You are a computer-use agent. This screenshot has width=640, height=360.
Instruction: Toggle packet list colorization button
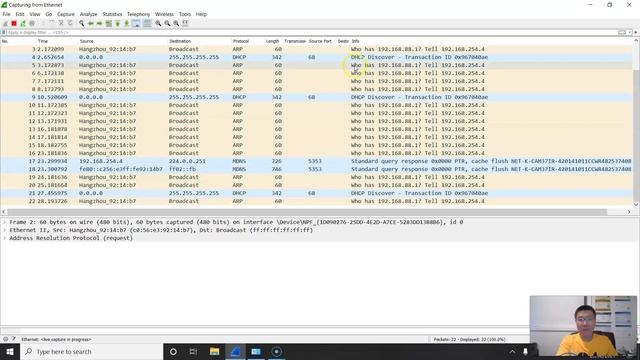click(x=147, y=24)
